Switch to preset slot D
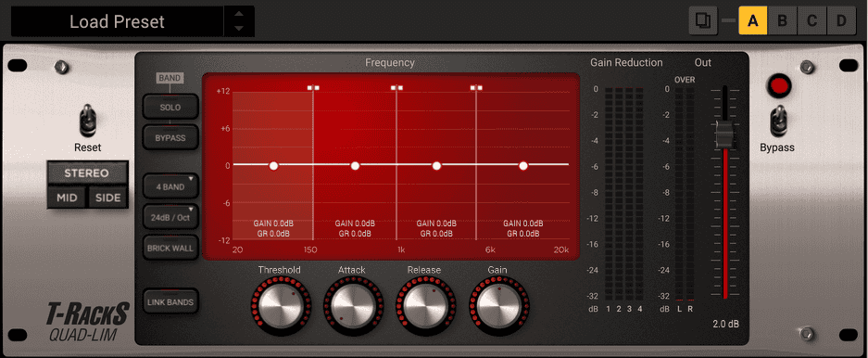 point(841,21)
